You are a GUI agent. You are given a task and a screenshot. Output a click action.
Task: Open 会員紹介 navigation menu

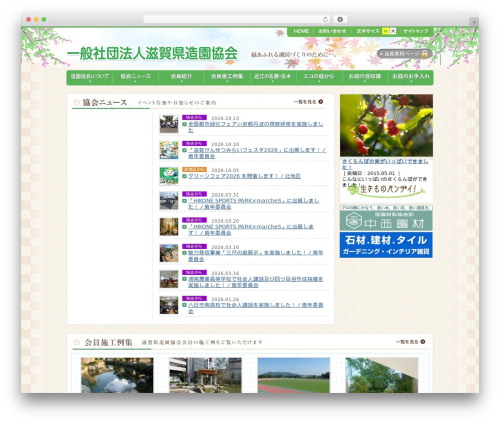click(x=181, y=77)
